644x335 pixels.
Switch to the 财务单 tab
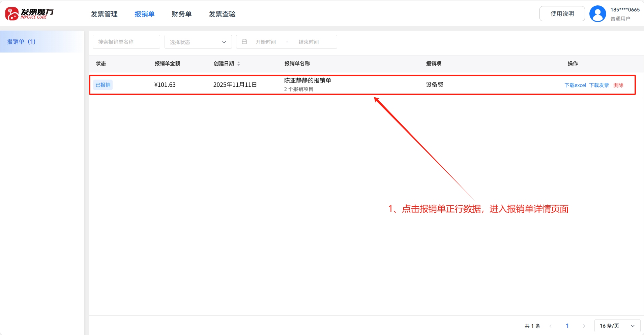coord(181,14)
